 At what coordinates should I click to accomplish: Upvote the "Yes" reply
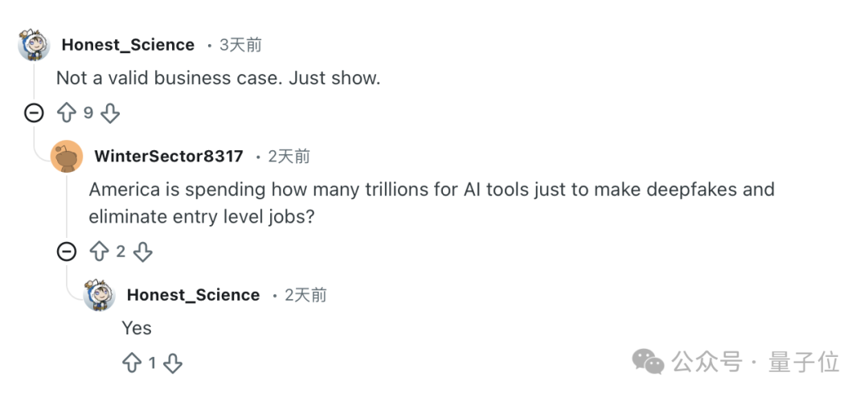(x=132, y=363)
